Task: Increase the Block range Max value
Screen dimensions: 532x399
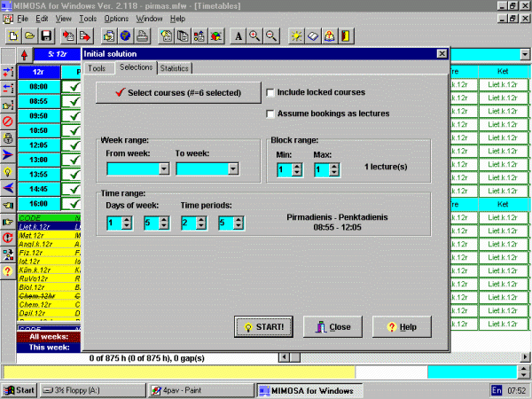Action: point(334,165)
